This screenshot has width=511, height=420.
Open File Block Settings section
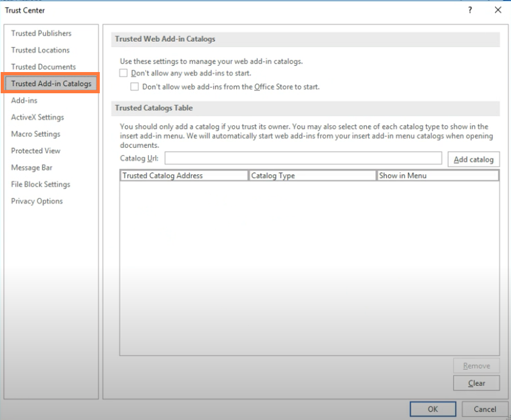click(41, 185)
